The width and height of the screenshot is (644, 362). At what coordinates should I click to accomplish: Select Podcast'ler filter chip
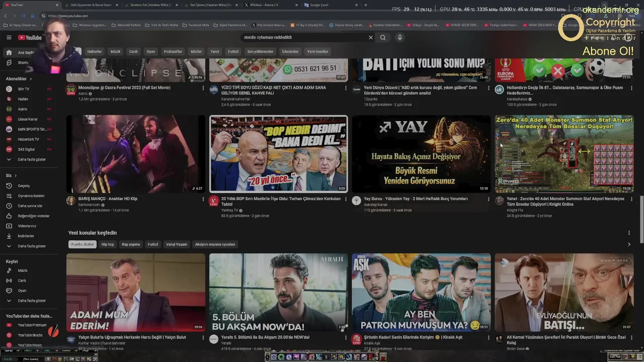[x=173, y=51]
